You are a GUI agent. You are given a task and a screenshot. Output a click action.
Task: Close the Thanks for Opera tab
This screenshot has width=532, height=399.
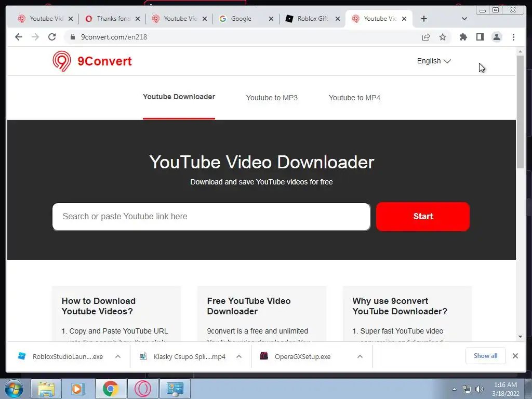click(137, 19)
